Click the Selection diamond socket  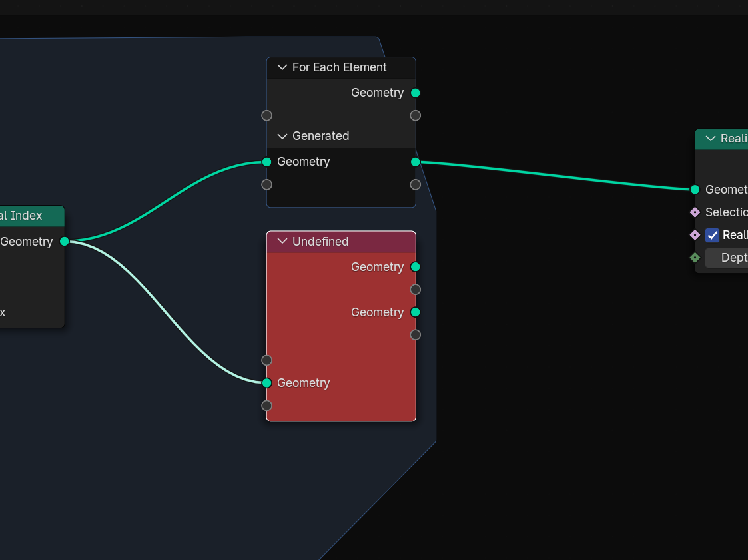pyautogui.click(x=695, y=212)
